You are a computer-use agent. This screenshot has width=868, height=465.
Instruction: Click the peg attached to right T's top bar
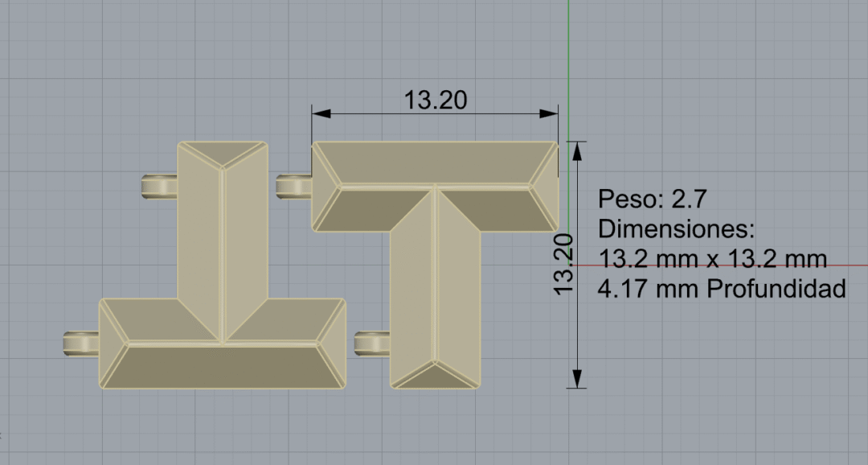[x=293, y=187]
